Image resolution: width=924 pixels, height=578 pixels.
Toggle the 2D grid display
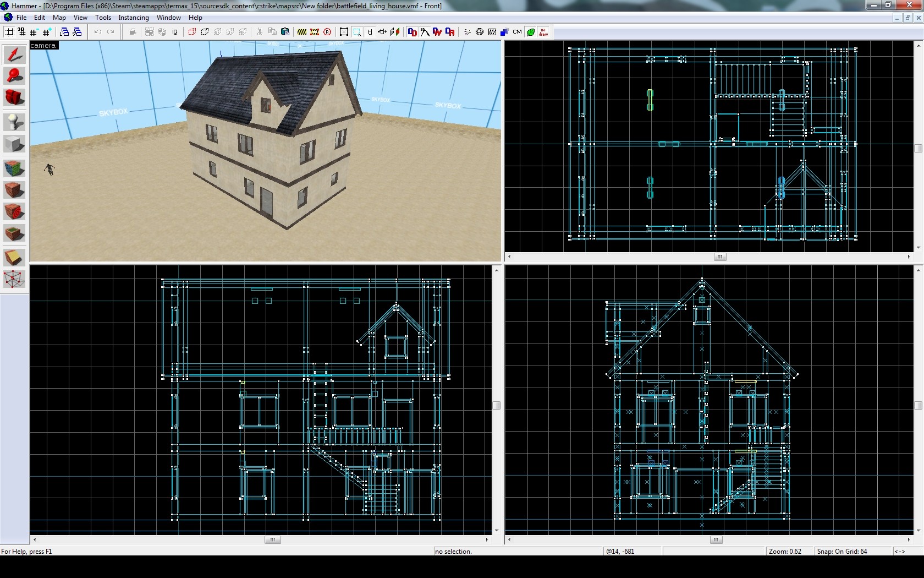[10, 32]
